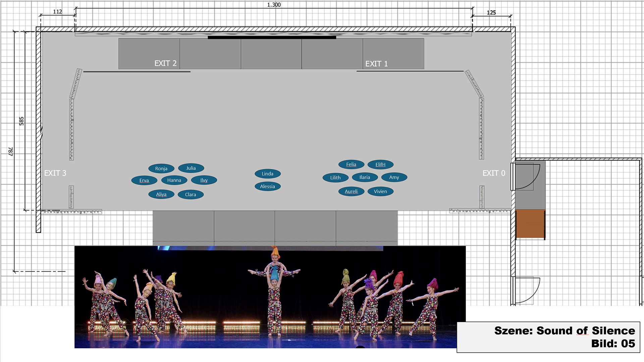
Task: Click the Erva dancer marker
Action: (x=144, y=180)
